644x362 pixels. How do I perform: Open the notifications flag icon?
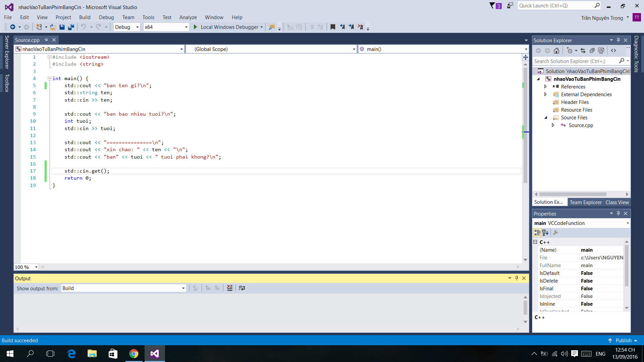(x=492, y=6)
